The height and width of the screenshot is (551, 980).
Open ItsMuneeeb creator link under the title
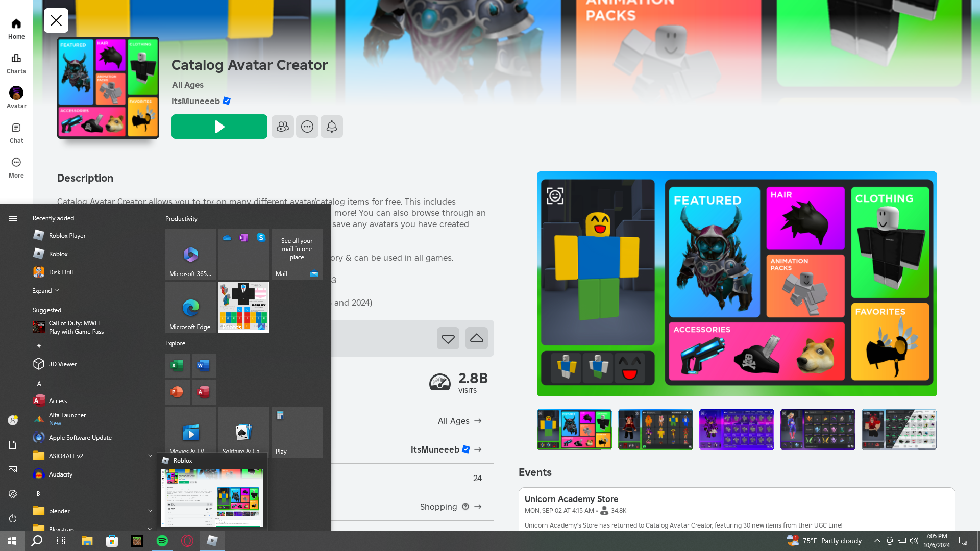pos(196,101)
